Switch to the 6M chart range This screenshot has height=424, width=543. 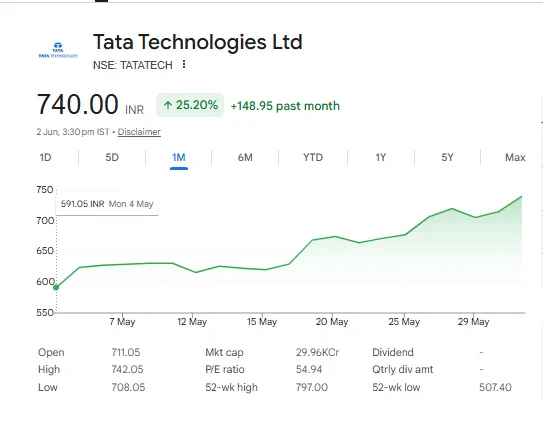pos(245,158)
